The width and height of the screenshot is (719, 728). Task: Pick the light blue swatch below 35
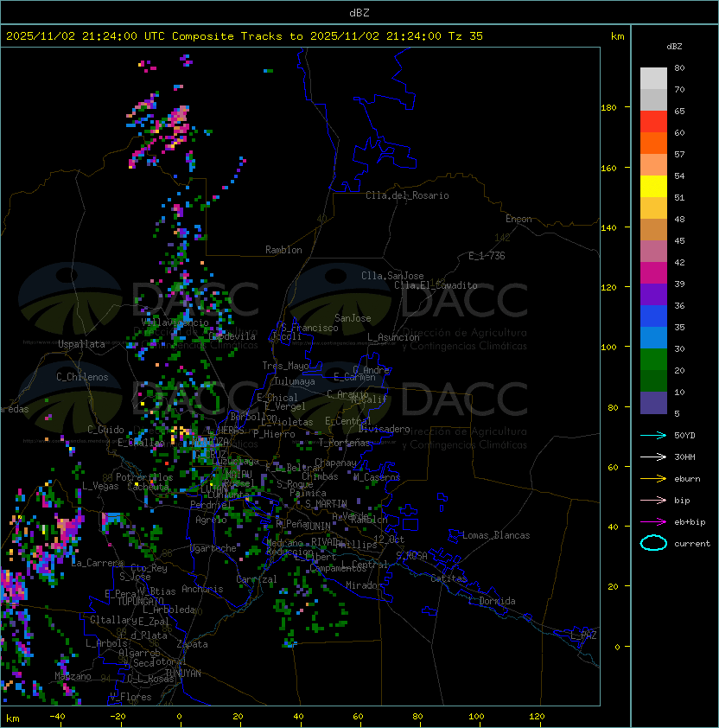(653, 337)
